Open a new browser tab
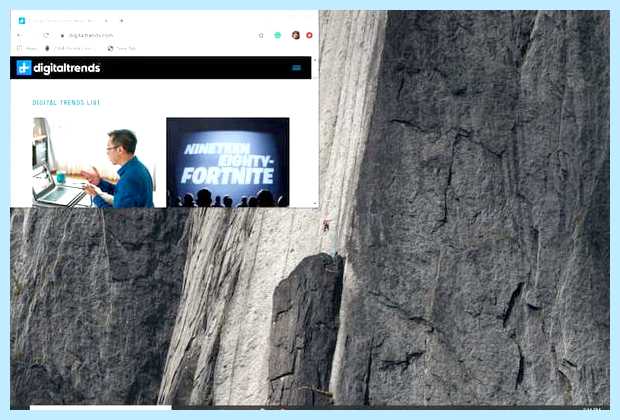The image size is (620, 420). coord(122,21)
